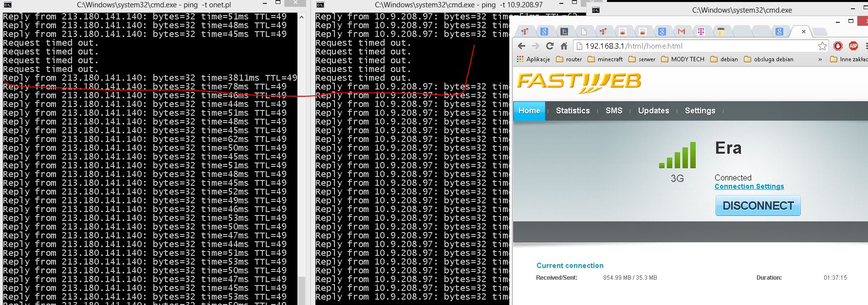The height and width of the screenshot is (305, 868).
Task: Open a new Chrome tab
Action: tap(820, 32)
